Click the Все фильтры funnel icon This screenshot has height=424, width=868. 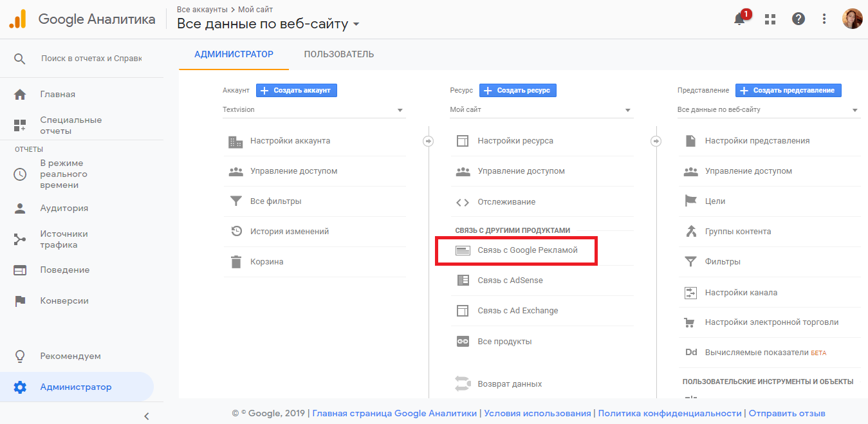236,201
